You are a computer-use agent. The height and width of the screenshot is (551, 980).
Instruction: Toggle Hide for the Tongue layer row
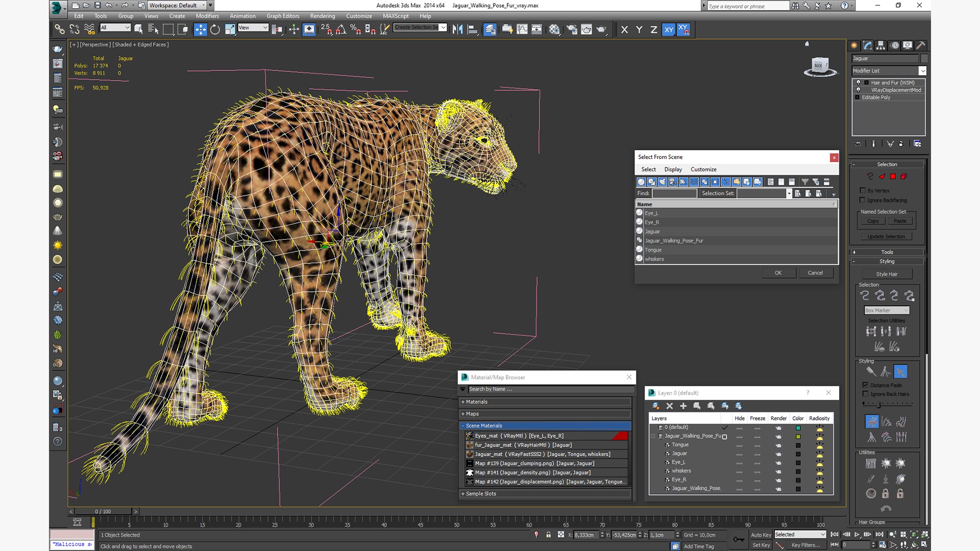(x=739, y=445)
